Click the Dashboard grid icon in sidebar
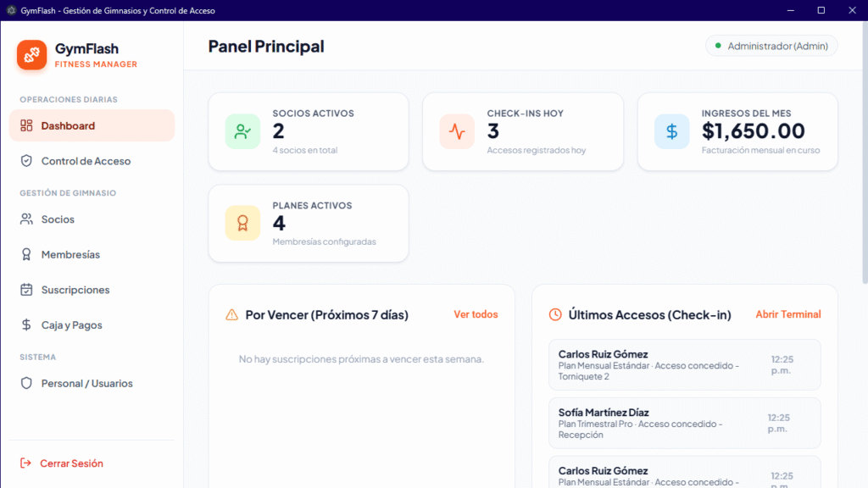Image resolution: width=868 pixels, height=488 pixels. [26, 125]
